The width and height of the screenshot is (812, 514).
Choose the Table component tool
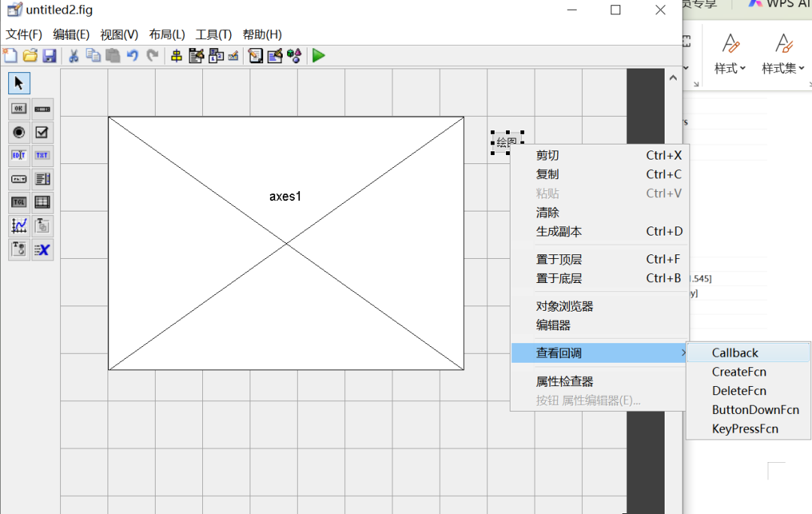(x=42, y=202)
